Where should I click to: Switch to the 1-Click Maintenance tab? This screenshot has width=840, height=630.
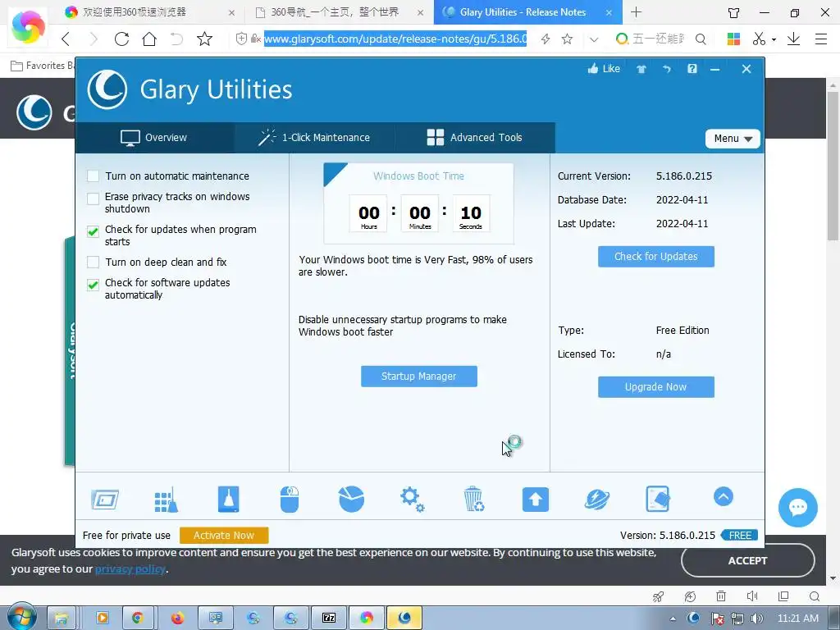coord(314,138)
